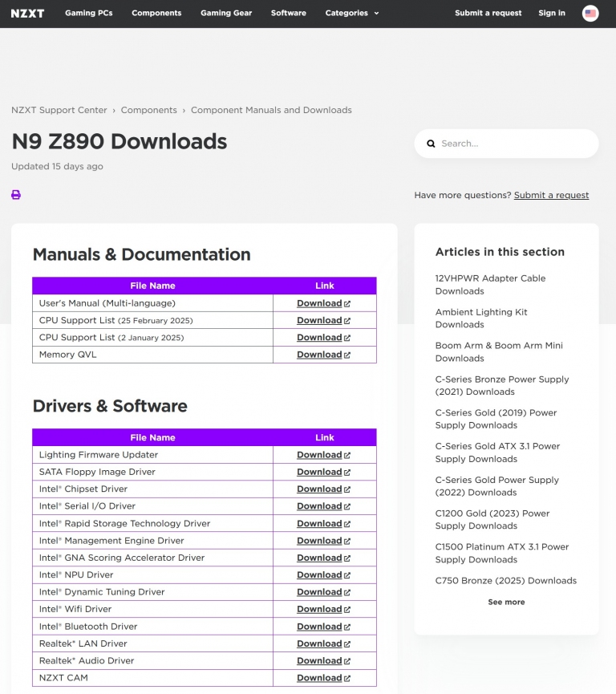Download CPU Support List 2 January 2025

pos(323,338)
